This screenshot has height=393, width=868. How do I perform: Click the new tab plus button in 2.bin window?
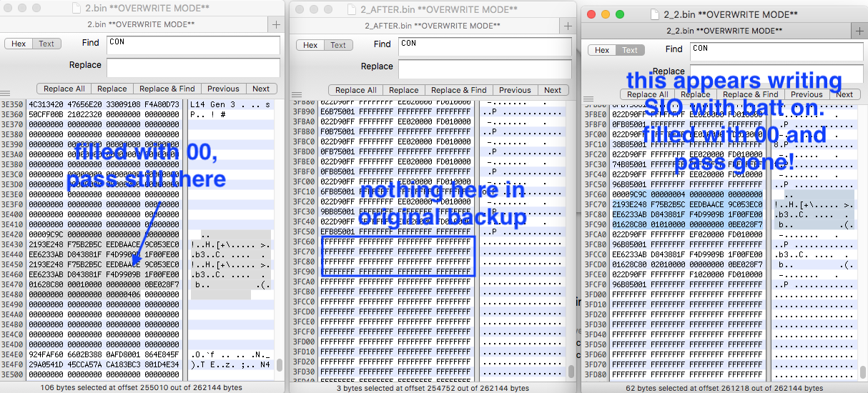277,24
